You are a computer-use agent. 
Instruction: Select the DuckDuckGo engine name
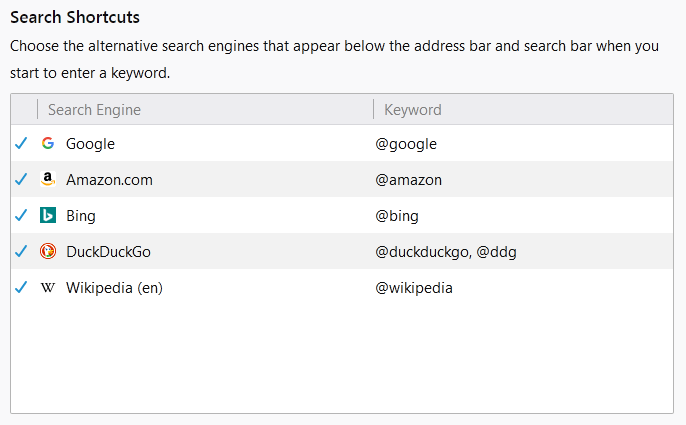[108, 252]
